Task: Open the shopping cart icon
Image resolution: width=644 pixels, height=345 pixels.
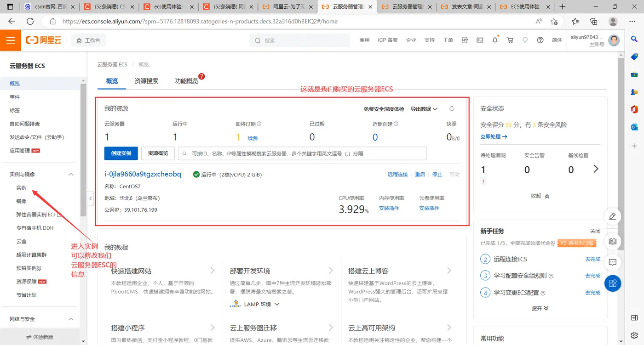Action: [510, 40]
